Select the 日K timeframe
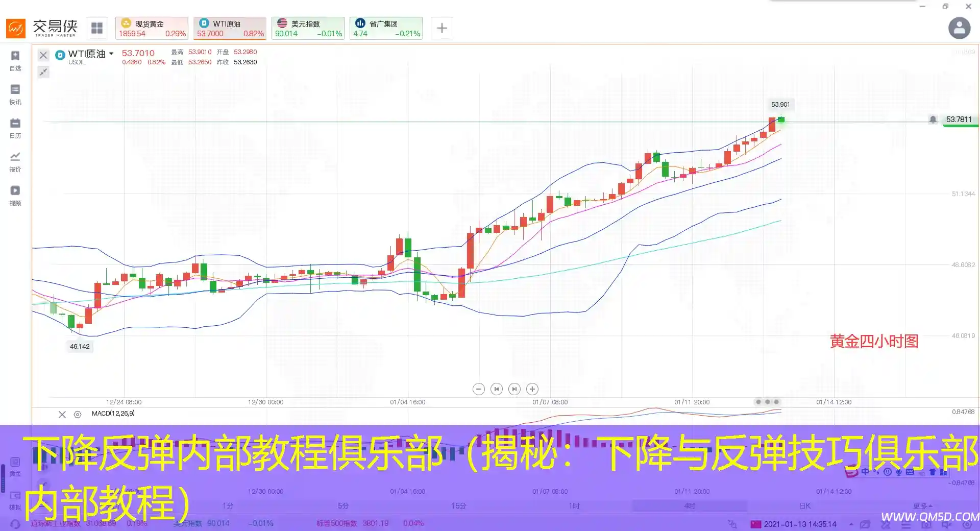The width and height of the screenshot is (980, 531). click(805, 505)
